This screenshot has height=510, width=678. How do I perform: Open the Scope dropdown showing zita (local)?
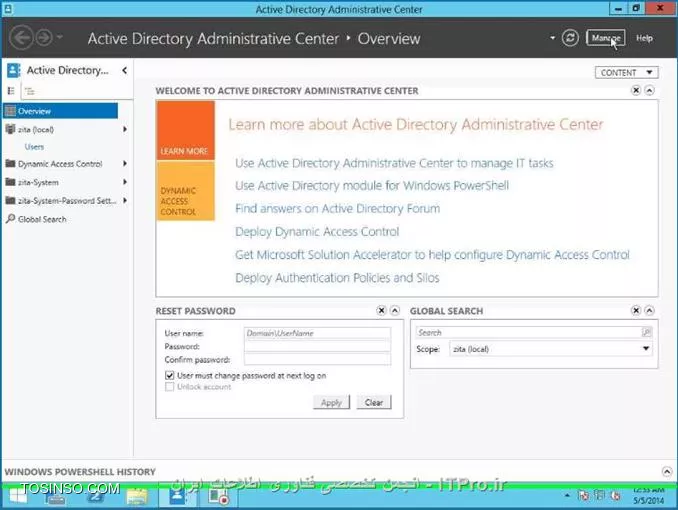coord(550,349)
